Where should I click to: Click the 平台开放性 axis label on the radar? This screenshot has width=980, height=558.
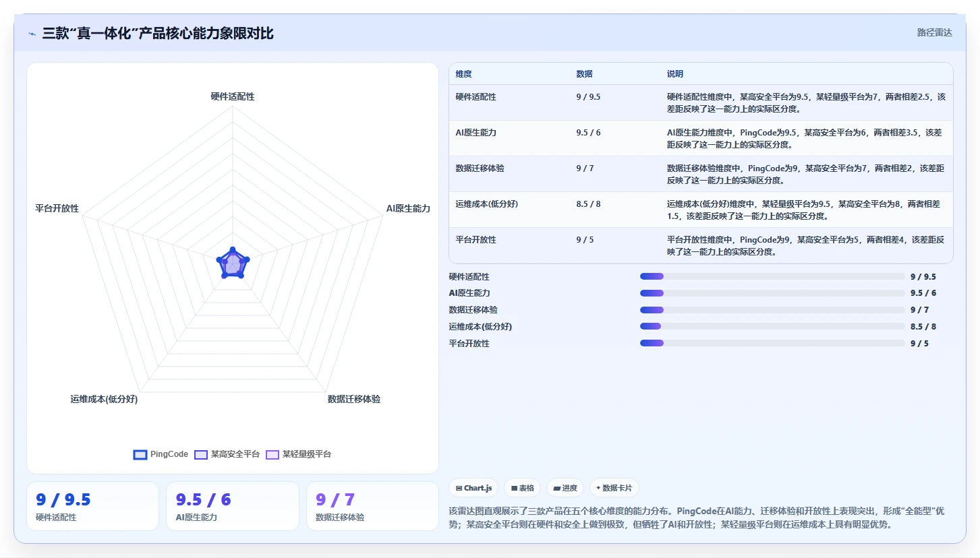tap(57, 209)
